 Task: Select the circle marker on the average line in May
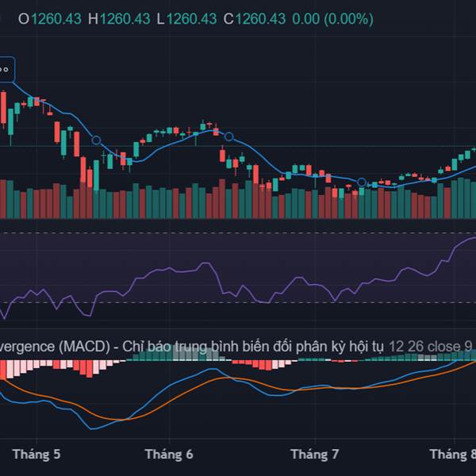(96, 140)
